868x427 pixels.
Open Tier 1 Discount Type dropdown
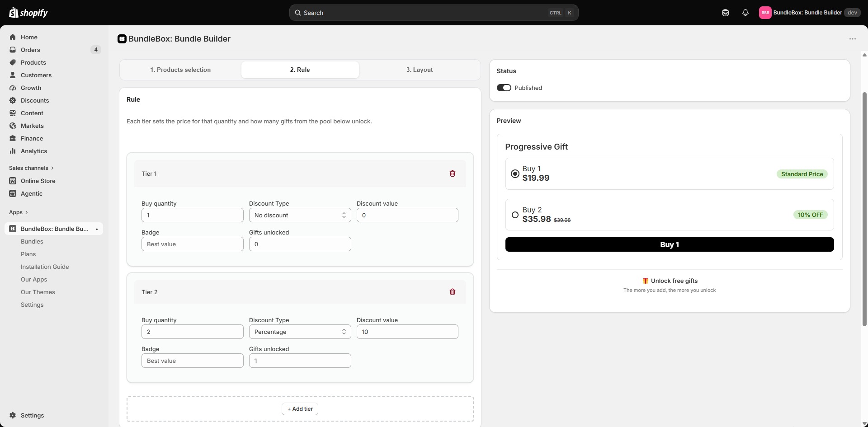pyautogui.click(x=300, y=215)
